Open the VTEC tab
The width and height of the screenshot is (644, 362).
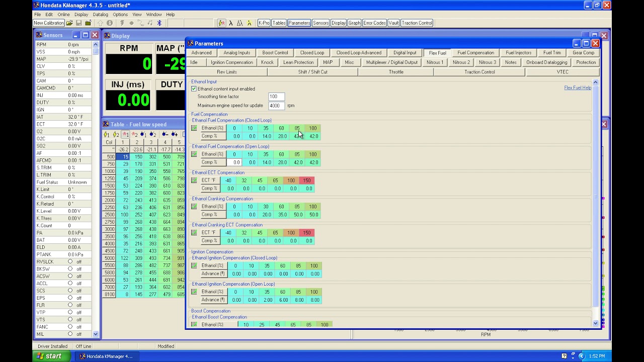(562, 72)
